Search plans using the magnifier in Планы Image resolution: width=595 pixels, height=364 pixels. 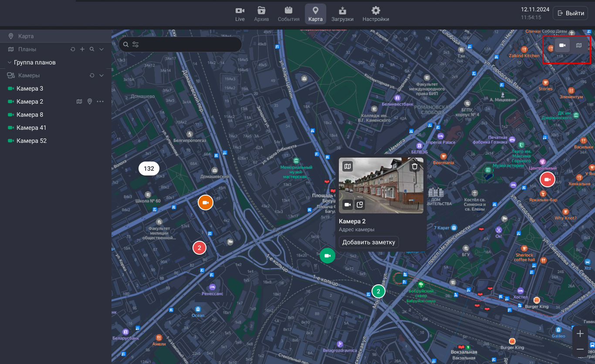(x=92, y=50)
